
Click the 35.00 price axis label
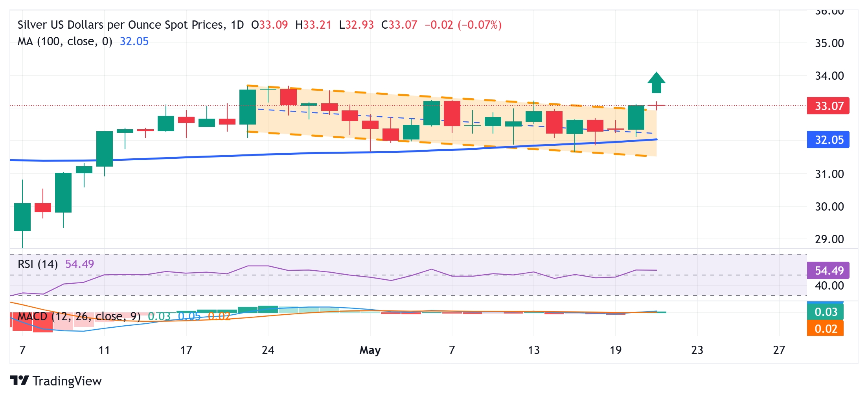coord(829,43)
